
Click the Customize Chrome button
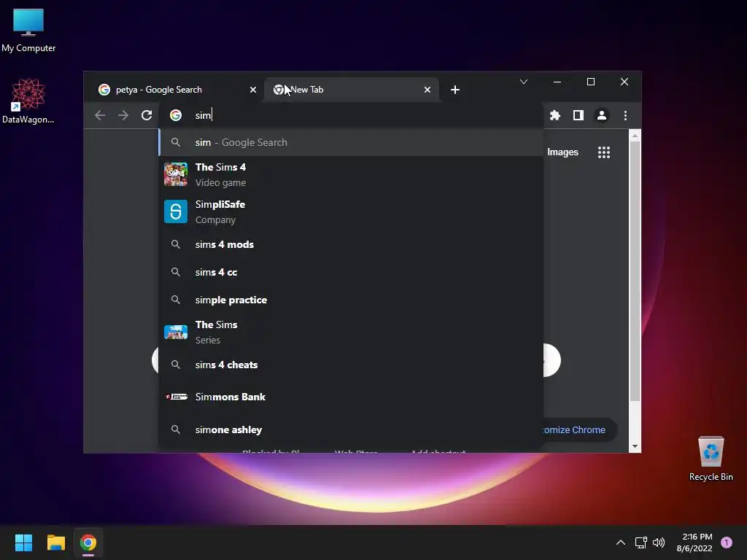point(580,429)
